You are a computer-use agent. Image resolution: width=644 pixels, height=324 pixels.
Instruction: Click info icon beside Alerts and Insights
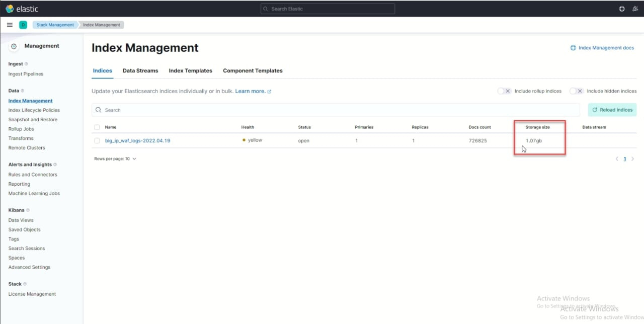point(55,165)
